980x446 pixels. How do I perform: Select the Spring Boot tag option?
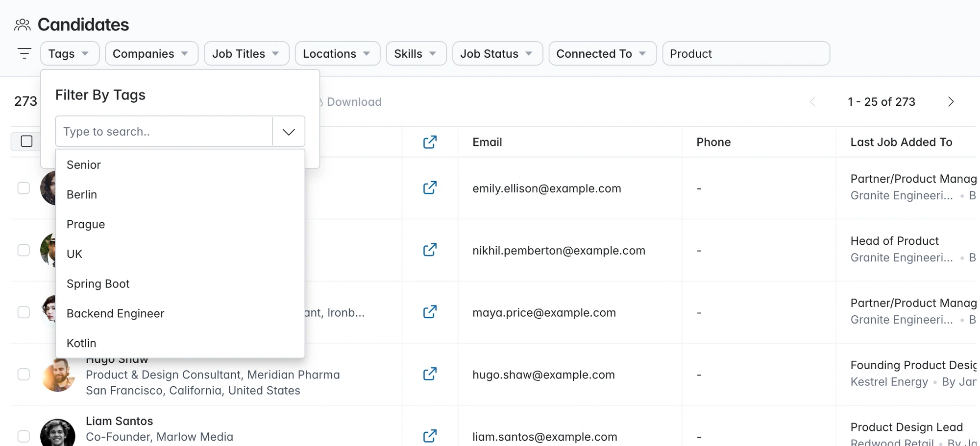pos(180,284)
